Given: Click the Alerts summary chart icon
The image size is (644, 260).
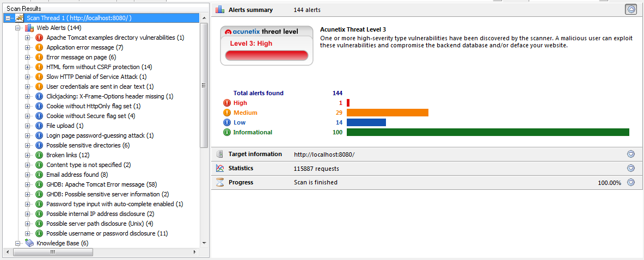Looking at the screenshot, I should [220, 10].
